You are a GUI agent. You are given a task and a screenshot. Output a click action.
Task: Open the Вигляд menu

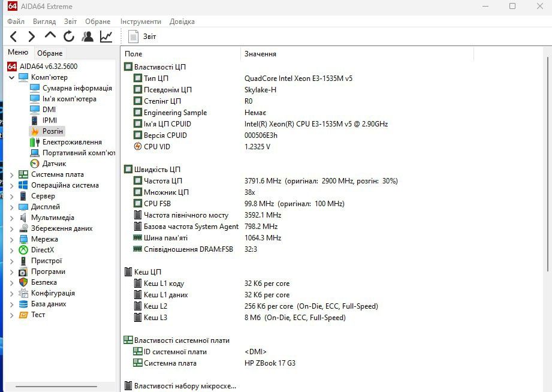(x=44, y=22)
